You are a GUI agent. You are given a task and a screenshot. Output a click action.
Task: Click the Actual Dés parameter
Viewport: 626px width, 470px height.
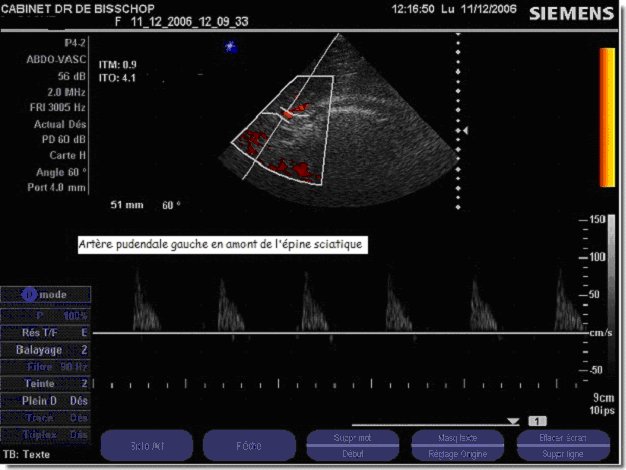[x=60, y=124]
